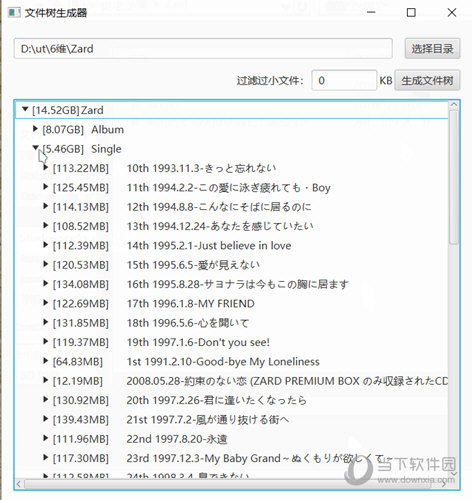Image resolution: width=472 pixels, height=500 pixels.
Task: Expand the 21st 1997.7.2 folder
Action: click(46, 419)
